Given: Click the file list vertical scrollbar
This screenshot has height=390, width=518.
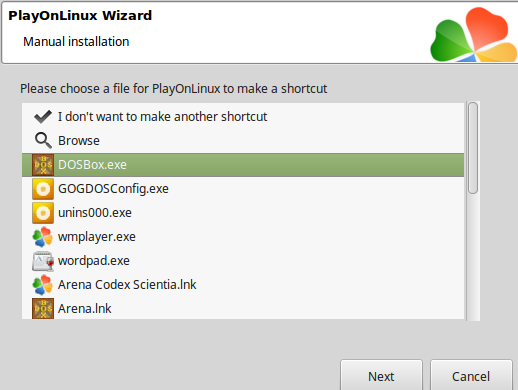Looking at the screenshot, I should click(x=473, y=211).
